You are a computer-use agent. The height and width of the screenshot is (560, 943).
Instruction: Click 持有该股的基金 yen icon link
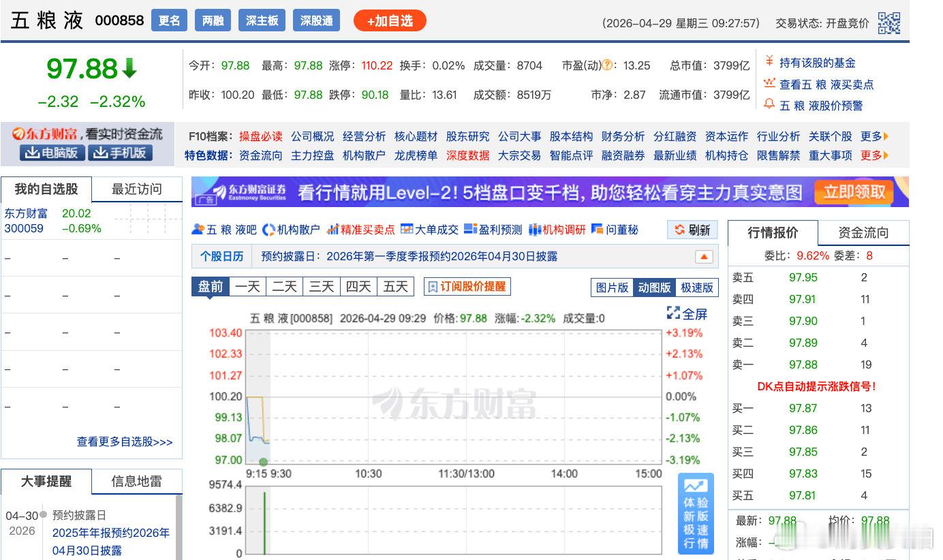tap(769, 62)
